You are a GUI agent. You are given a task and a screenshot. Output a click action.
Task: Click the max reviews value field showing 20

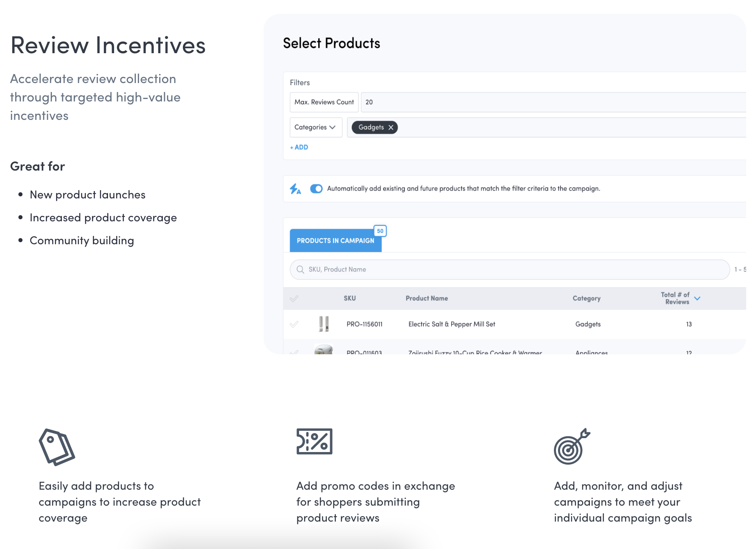(x=552, y=102)
